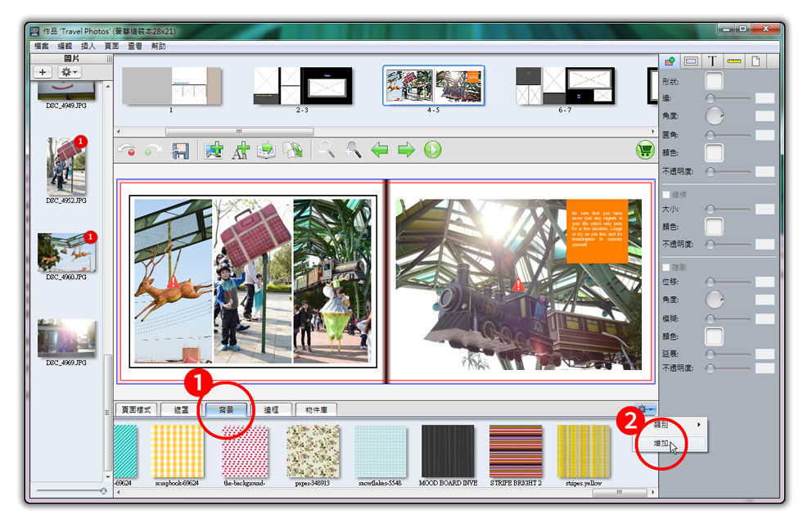The height and width of the screenshot is (528, 812).
Task: Click the add text box icon
Action: pyautogui.click(x=240, y=151)
